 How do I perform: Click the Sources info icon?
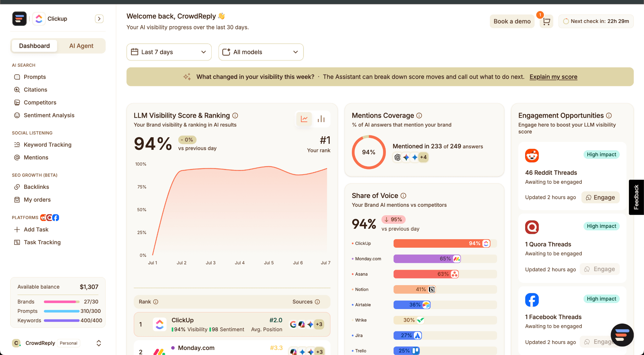tap(317, 302)
